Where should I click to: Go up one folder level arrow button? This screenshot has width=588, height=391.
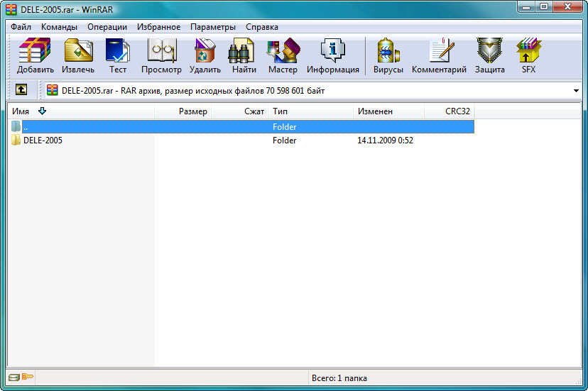pyautogui.click(x=21, y=90)
